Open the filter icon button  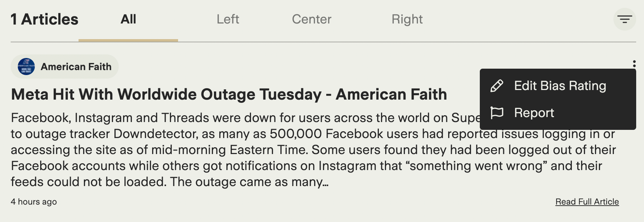pos(624,19)
